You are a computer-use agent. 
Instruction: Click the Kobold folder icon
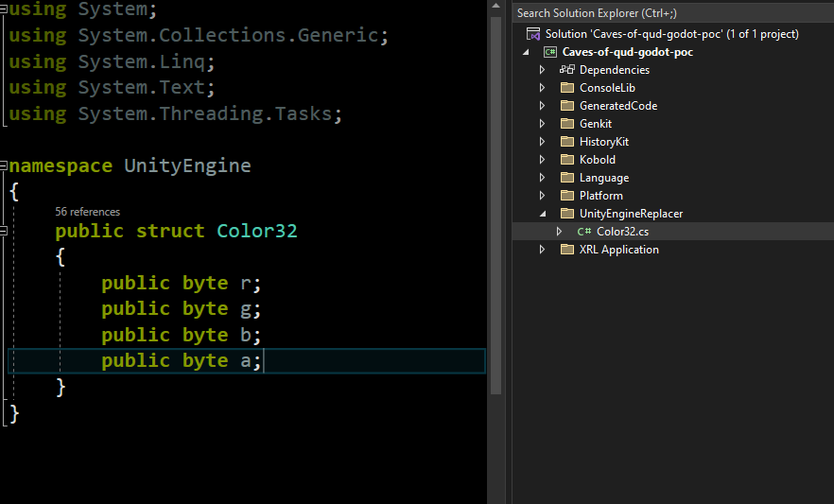[567, 160]
